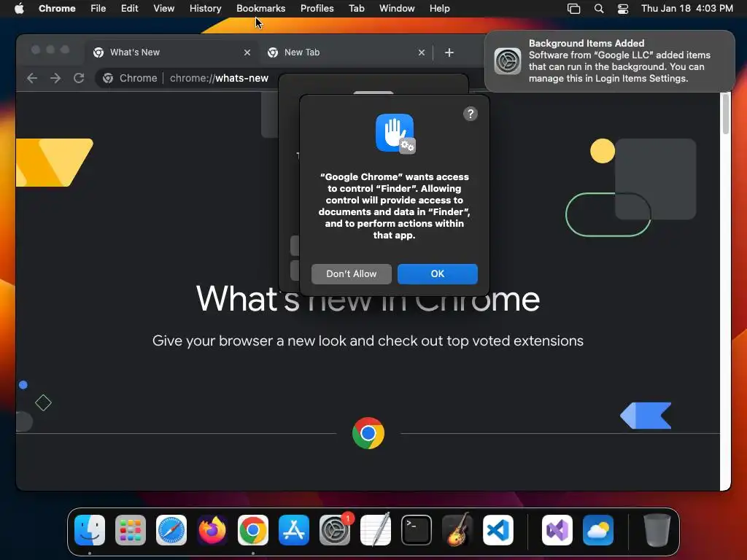Click the Background Items Added notification
This screenshot has height=560, width=747.
click(610, 61)
